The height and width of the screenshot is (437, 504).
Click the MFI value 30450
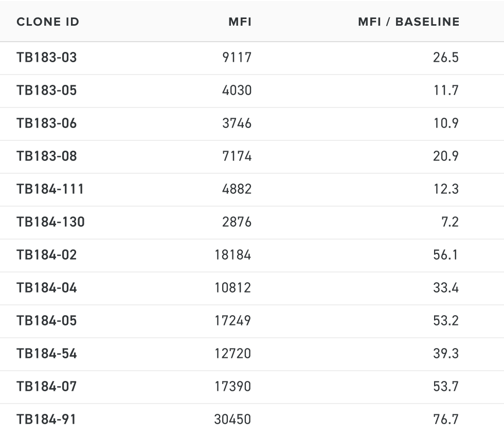232,419
